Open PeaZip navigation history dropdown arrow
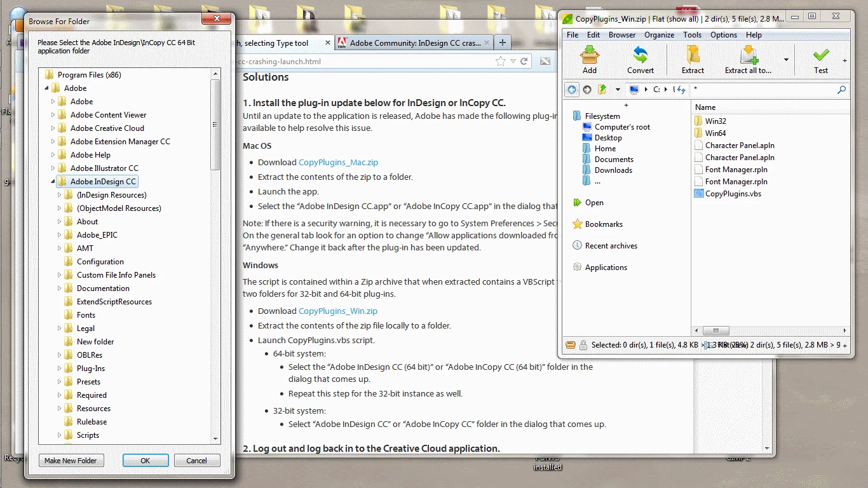 (618, 90)
